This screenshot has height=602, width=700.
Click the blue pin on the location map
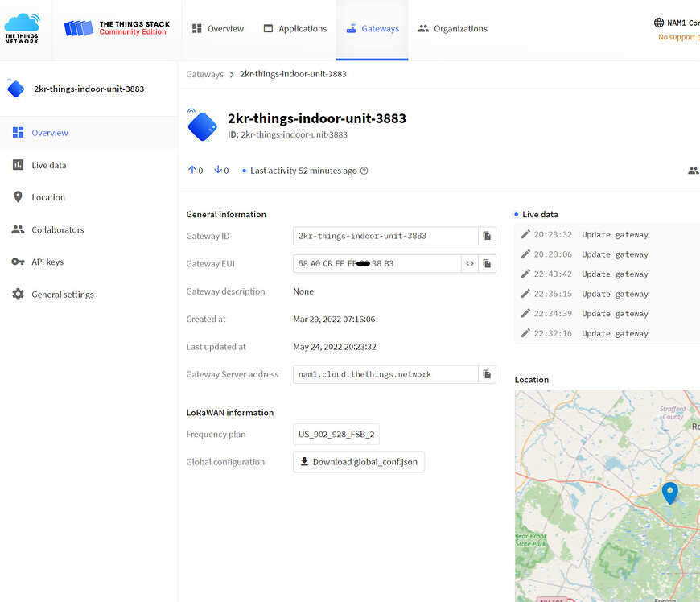[670, 493]
